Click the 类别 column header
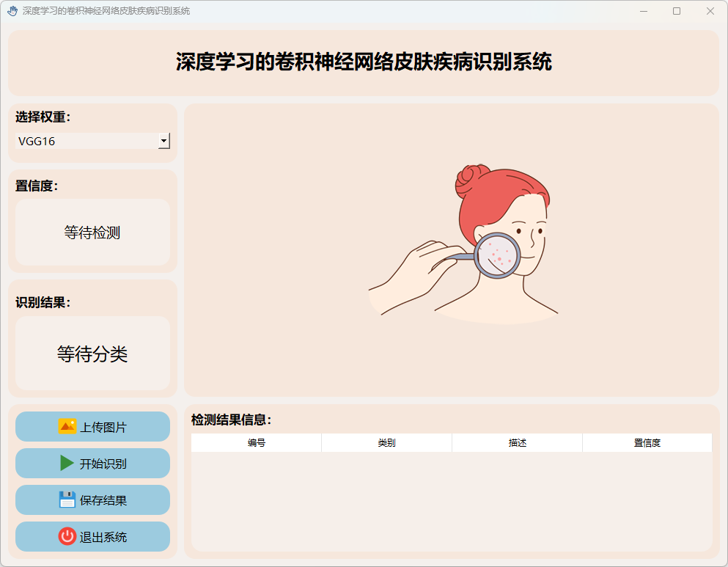 [387, 442]
